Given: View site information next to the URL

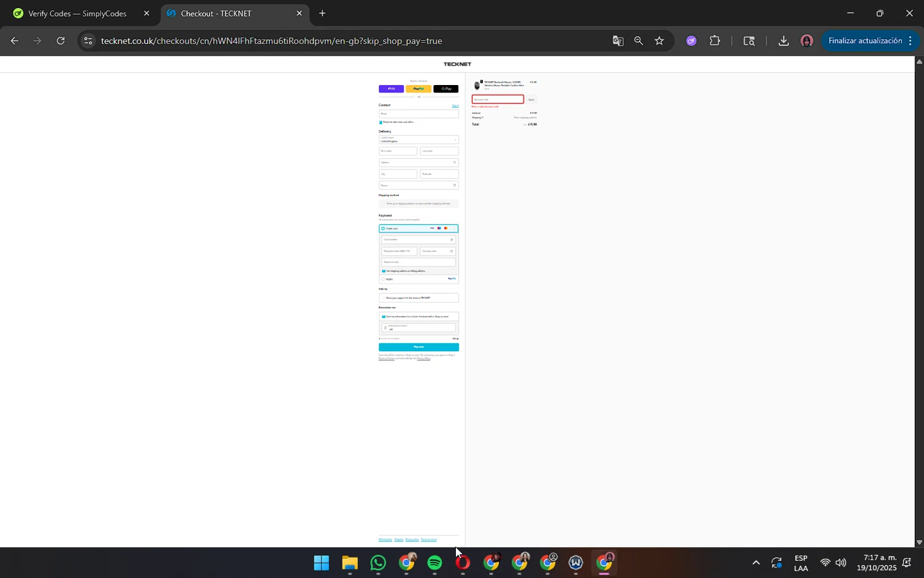Looking at the screenshot, I should pos(88,41).
